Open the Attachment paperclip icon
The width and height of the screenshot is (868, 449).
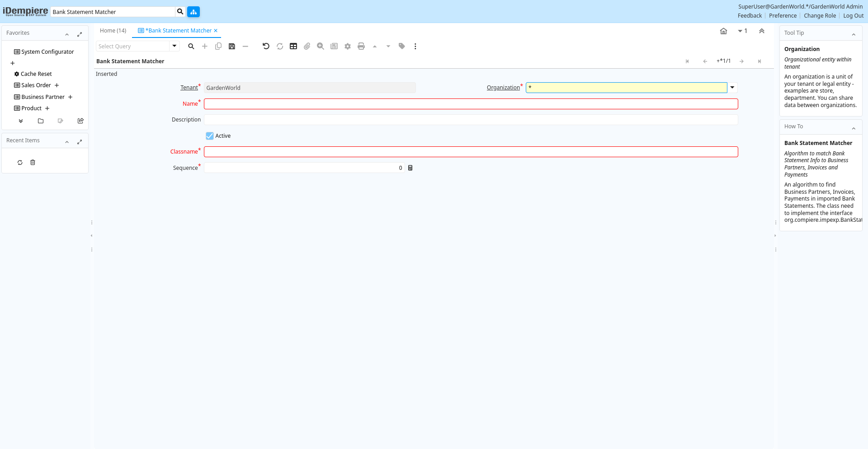tap(307, 47)
